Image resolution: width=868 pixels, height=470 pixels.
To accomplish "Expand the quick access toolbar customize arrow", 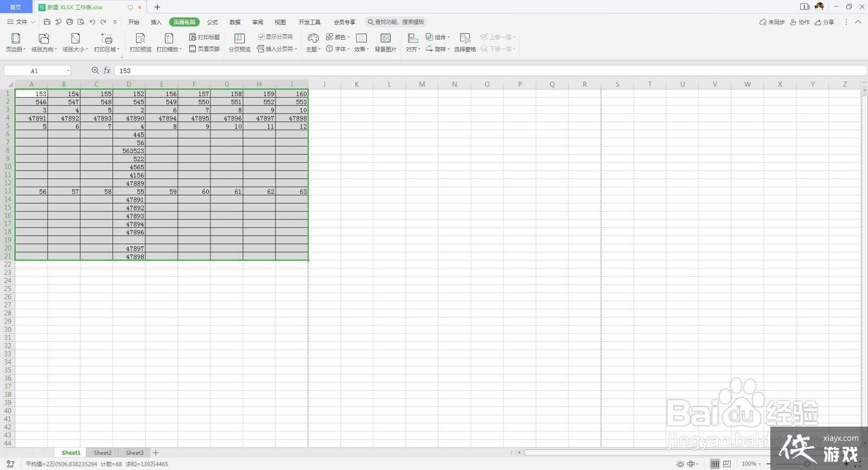I will 115,22.
